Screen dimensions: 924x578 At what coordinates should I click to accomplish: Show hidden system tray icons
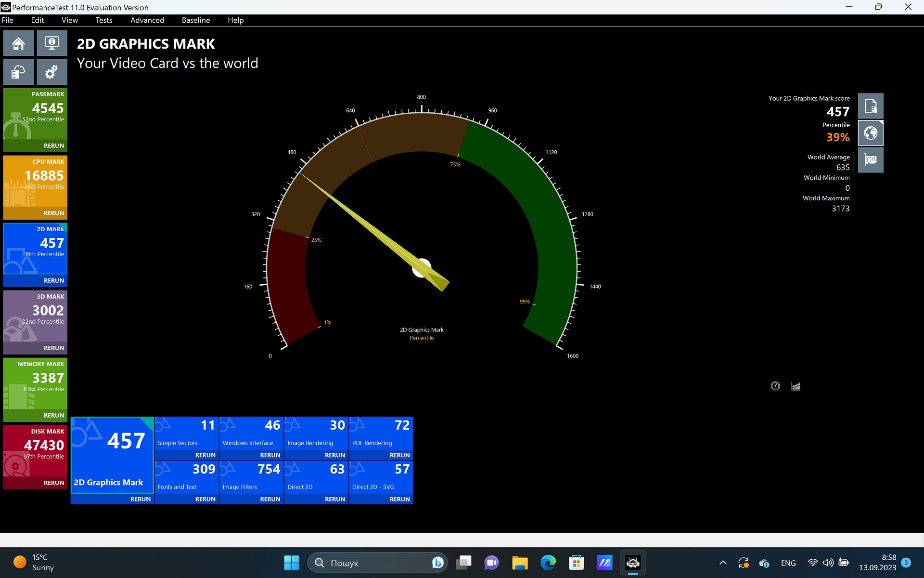tap(723, 563)
